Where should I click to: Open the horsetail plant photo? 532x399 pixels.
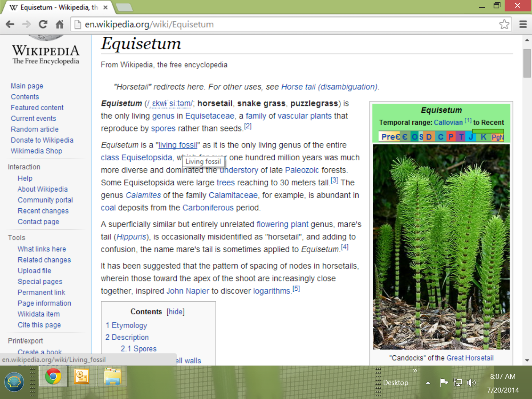(x=441, y=247)
